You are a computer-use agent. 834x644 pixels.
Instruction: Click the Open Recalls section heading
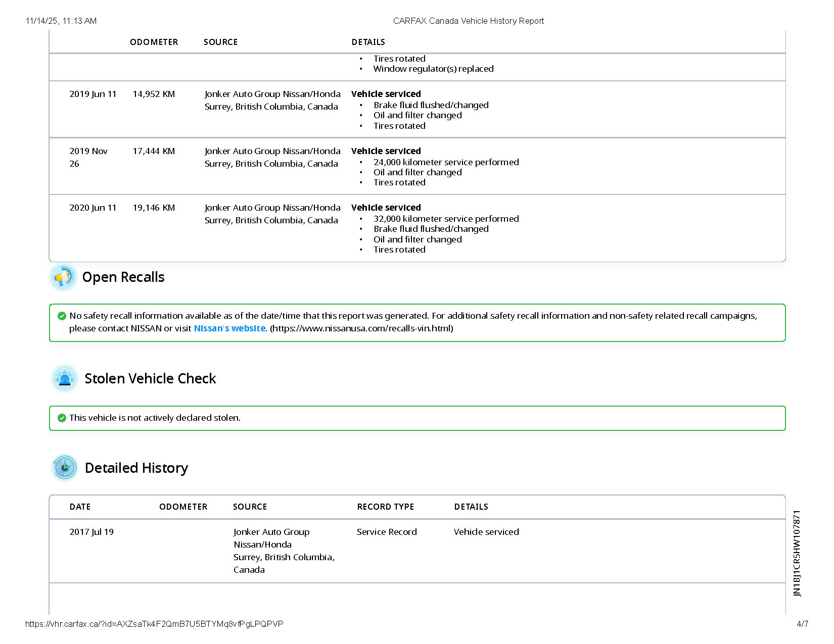123,277
